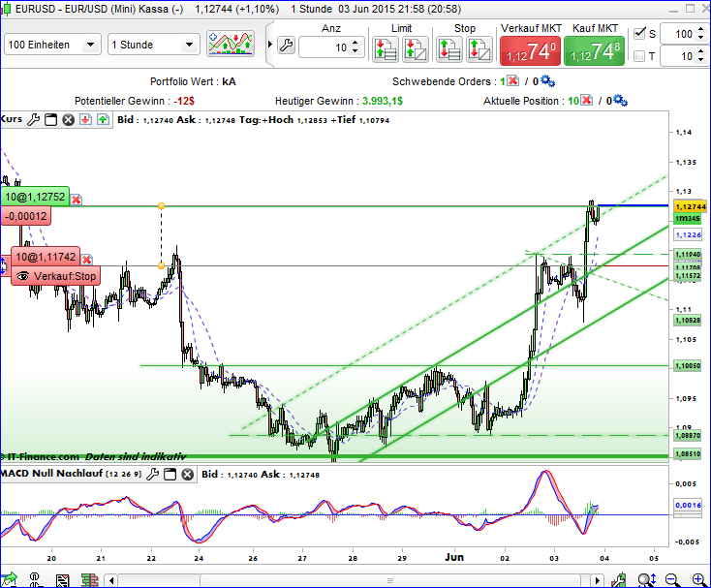Click the 1,08870 price level label
The height and width of the screenshot is (588, 711).
(x=688, y=435)
